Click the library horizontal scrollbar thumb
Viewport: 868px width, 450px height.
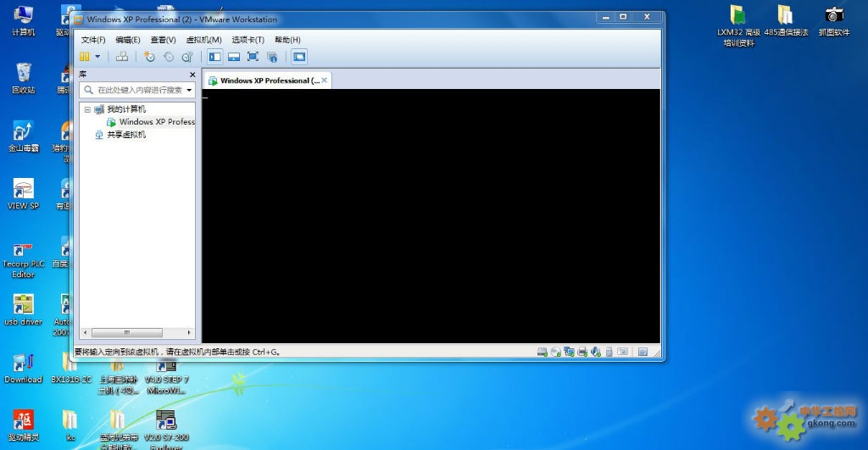(x=127, y=333)
